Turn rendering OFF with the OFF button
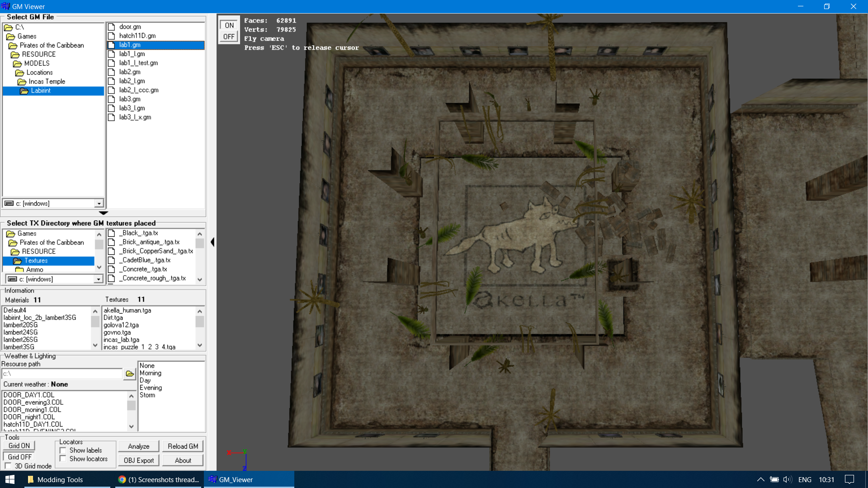Image resolution: width=868 pixels, height=488 pixels. (x=229, y=37)
